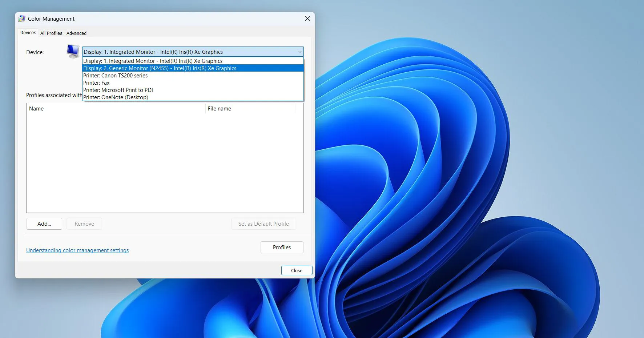Viewport: 644px width, 338px height.
Task: Click the monitor device icon
Action: [x=73, y=52]
